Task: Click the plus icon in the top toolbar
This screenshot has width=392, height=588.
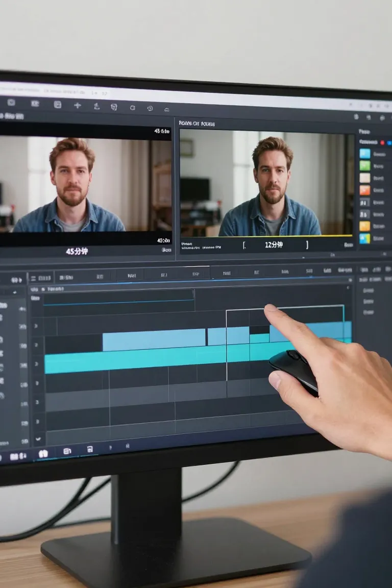Action: pyautogui.click(x=78, y=105)
